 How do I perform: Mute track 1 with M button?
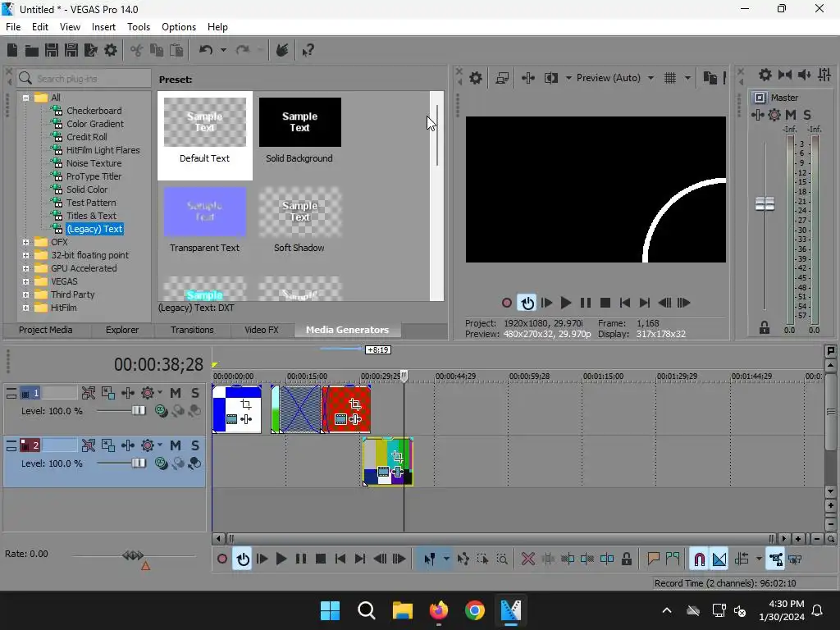coord(176,393)
